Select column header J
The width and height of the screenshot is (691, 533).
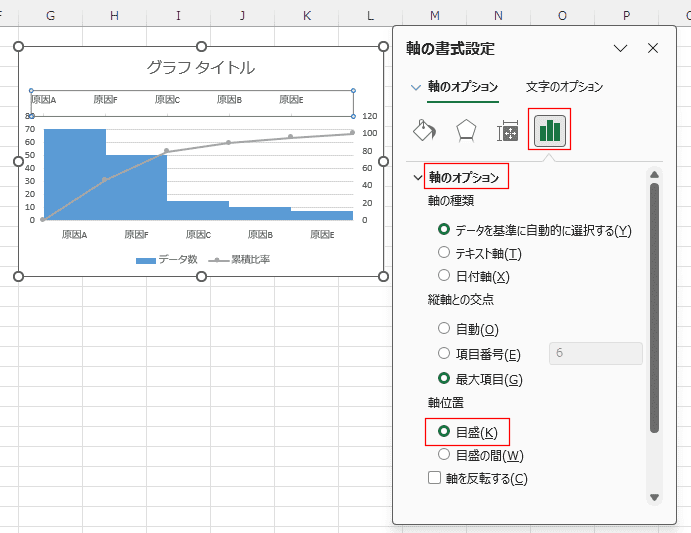[x=242, y=15]
